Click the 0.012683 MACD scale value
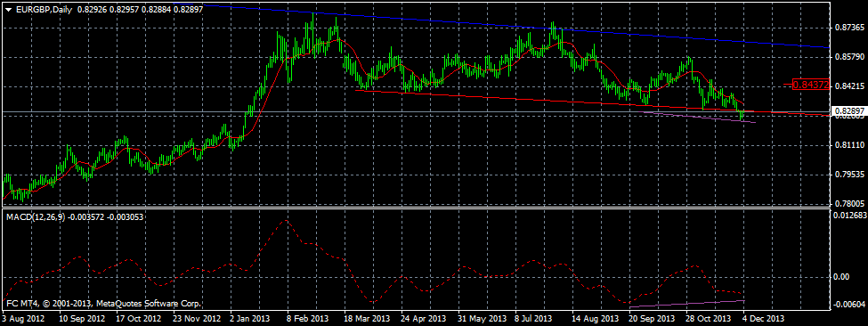Image resolution: width=868 pixels, height=326 pixels. (x=849, y=216)
